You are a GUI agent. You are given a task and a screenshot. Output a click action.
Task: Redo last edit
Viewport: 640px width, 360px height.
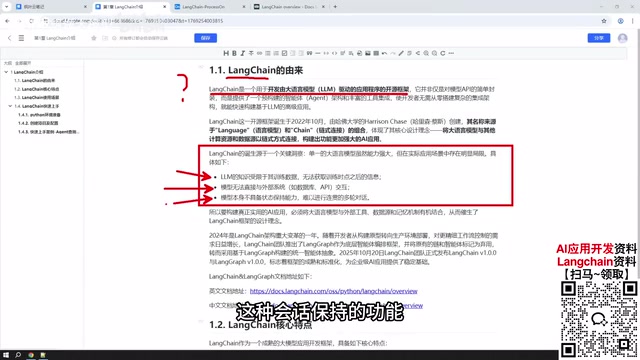(393, 53)
